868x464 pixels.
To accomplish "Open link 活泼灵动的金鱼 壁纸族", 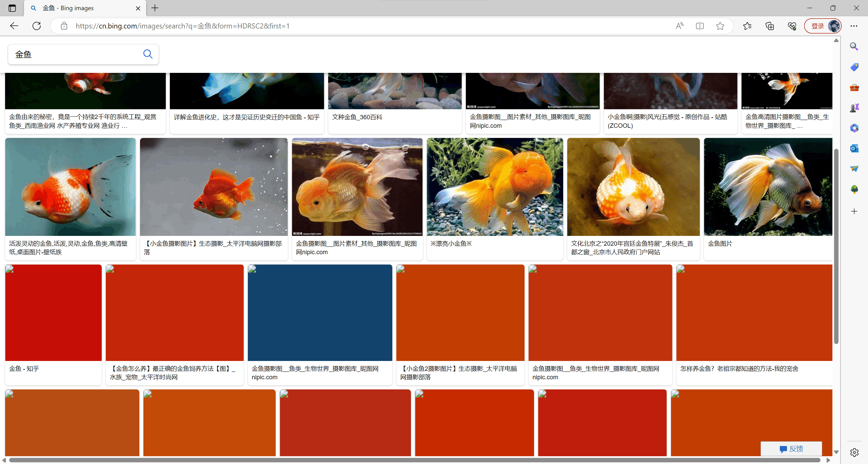I will pos(68,248).
